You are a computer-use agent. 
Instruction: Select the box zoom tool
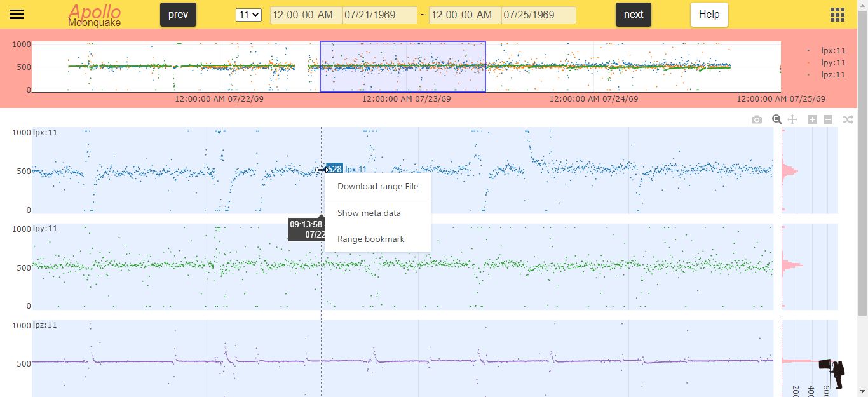click(x=776, y=119)
